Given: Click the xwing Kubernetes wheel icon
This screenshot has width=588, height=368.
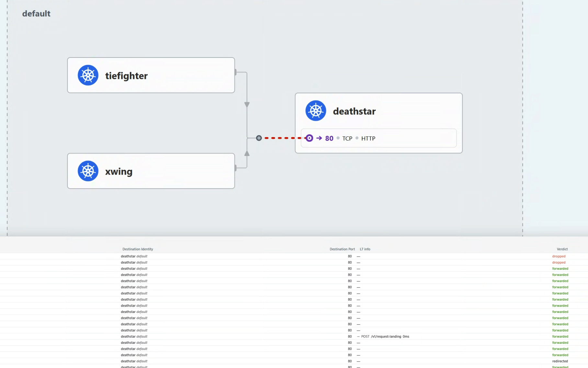Looking at the screenshot, I should [x=88, y=171].
